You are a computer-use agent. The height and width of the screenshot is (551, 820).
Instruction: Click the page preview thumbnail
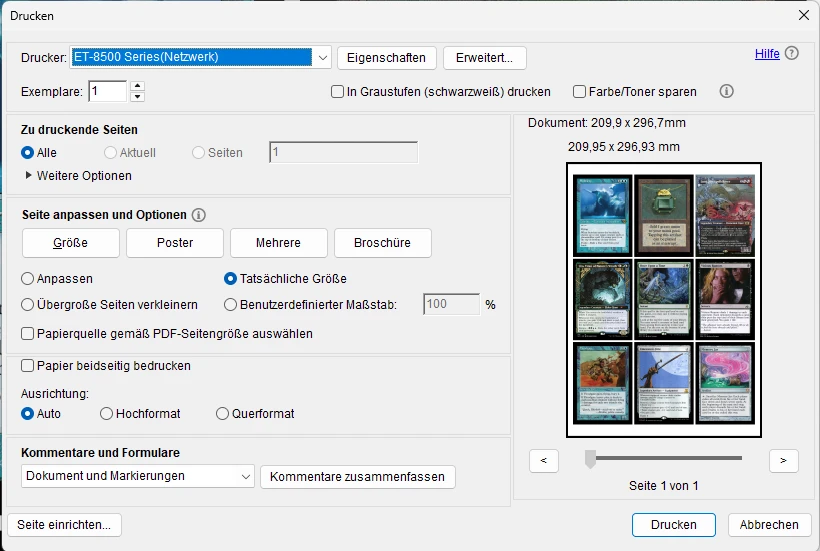[664, 300]
